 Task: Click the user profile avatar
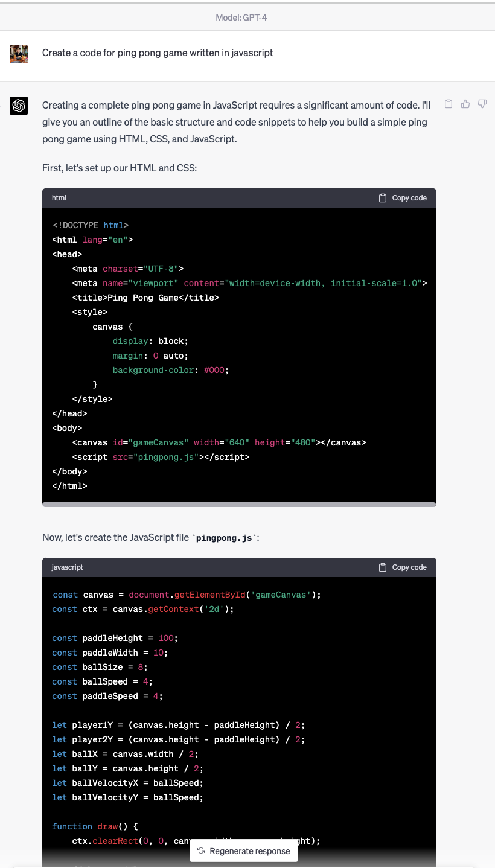(19, 54)
